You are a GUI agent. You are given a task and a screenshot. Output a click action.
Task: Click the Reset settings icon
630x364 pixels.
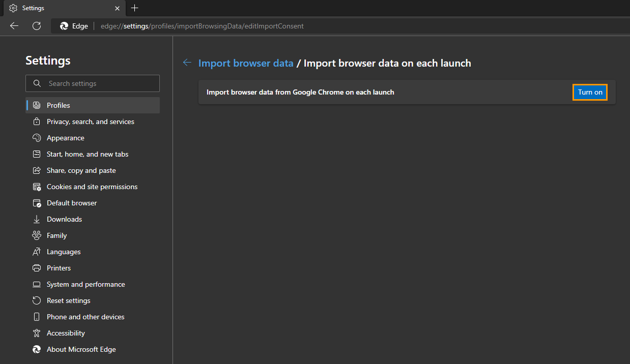coord(37,300)
